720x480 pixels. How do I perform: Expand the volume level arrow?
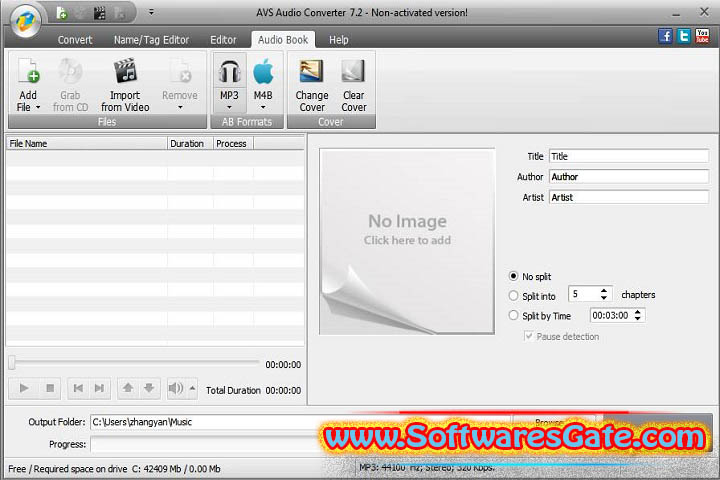[x=192, y=389]
